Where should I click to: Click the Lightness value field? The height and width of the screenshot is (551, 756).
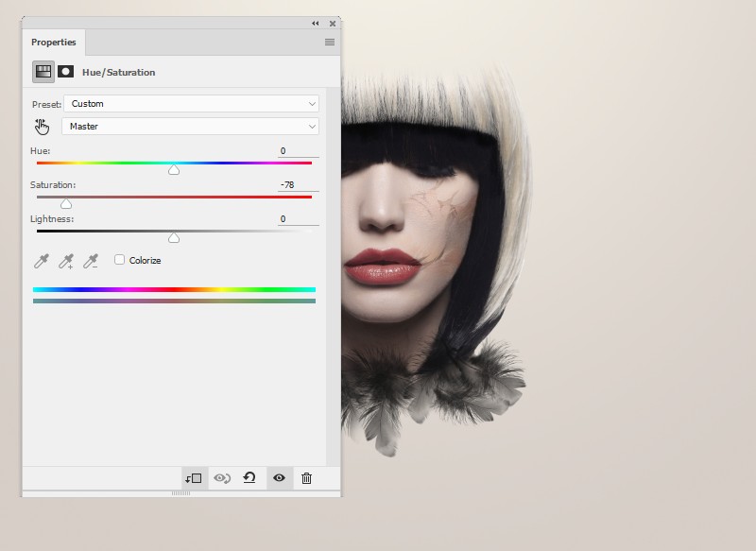[x=297, y=219]
